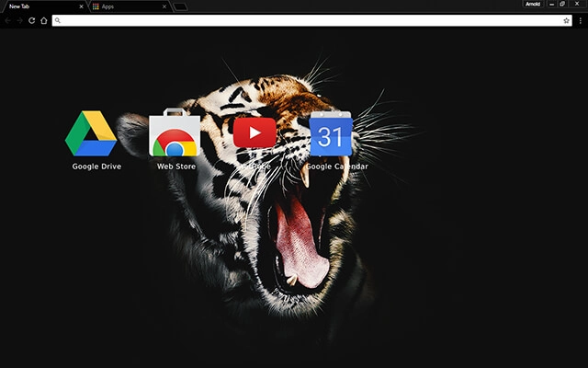Navigate back to previous page

tap(8, 20)
